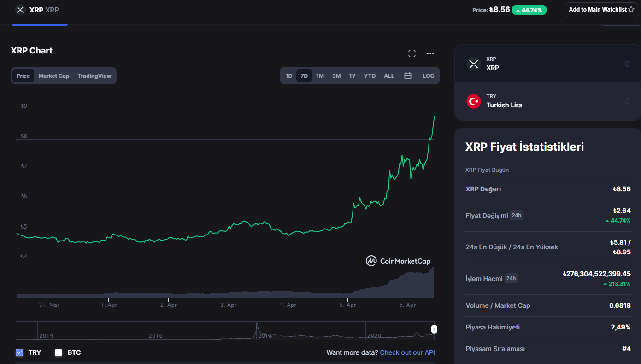Click the XRP logo in header
This screenshot has height=364, width=641.
(x=20, y=10)
